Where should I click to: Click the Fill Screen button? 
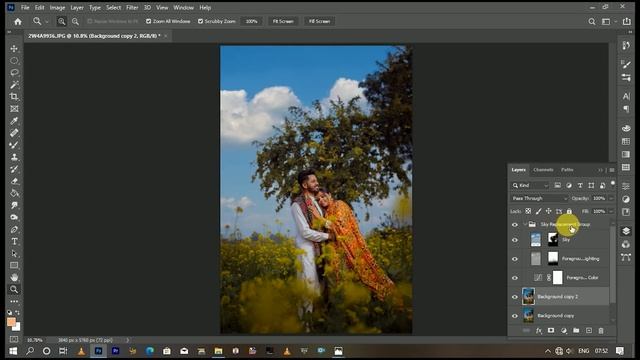[x=319, y=21]
